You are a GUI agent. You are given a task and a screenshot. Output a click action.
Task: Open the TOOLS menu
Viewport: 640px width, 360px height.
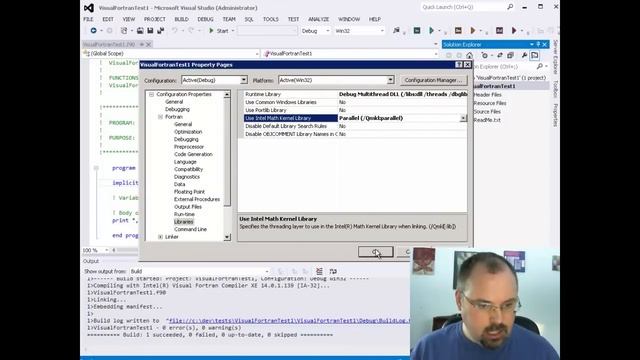coord(270,19)
